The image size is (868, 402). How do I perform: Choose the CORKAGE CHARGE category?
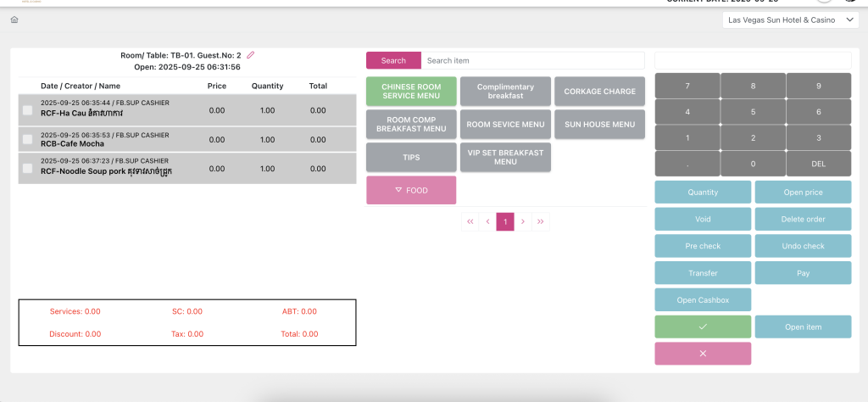(x=599, y=92)
